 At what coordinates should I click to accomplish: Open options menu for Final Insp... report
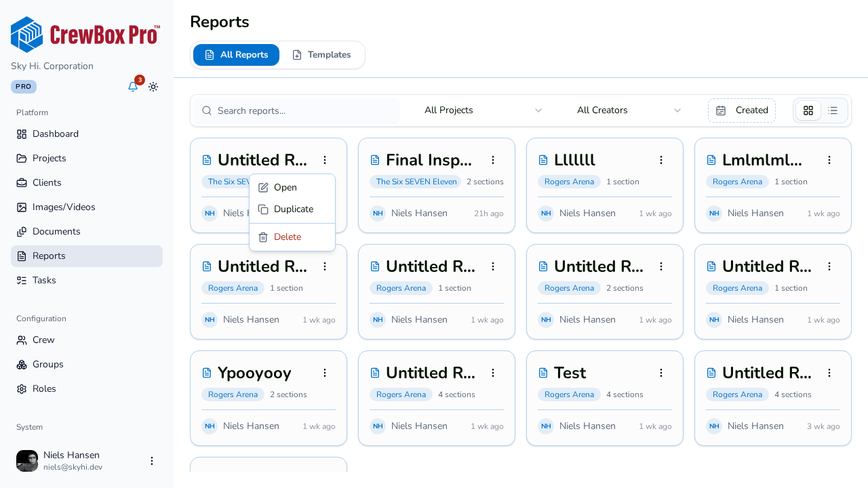click(493, 160)
